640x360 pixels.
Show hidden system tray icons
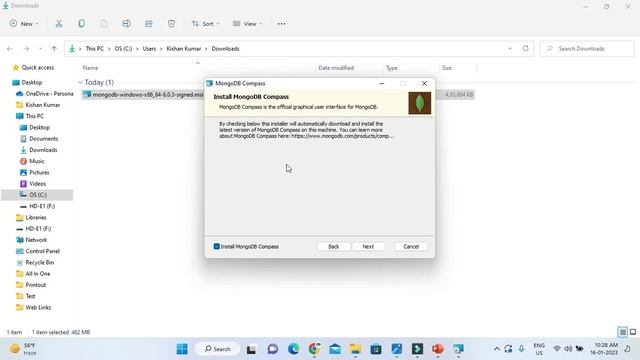[x=497, y=349]
